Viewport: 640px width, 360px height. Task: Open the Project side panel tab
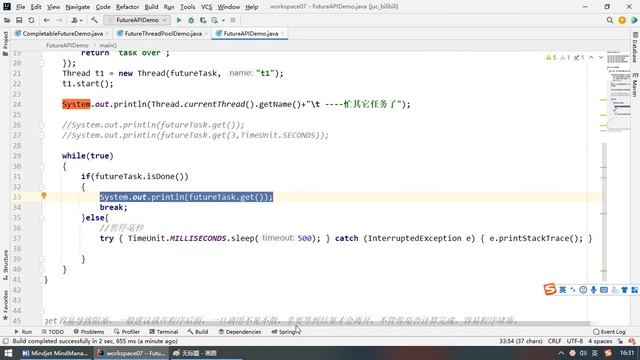point(5,44)
